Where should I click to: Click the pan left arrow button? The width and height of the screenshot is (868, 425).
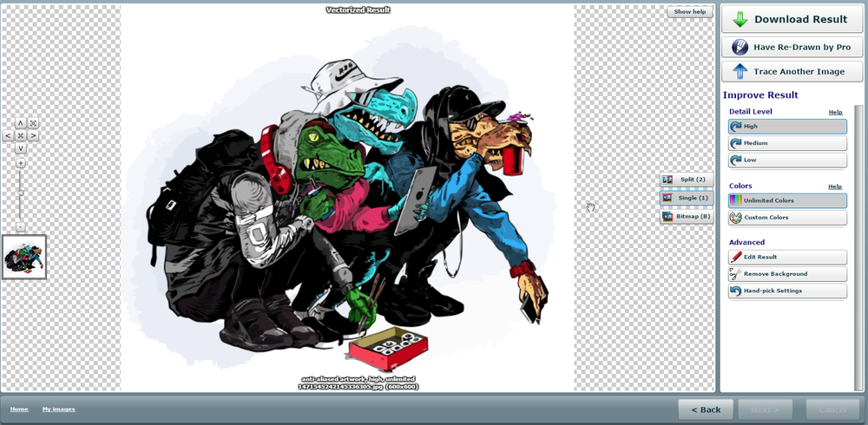tap(8, 135)
